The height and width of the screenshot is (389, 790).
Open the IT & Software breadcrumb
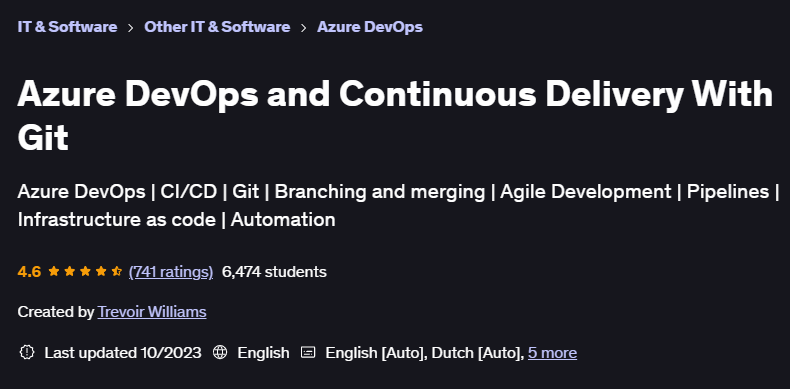[67, 27]
